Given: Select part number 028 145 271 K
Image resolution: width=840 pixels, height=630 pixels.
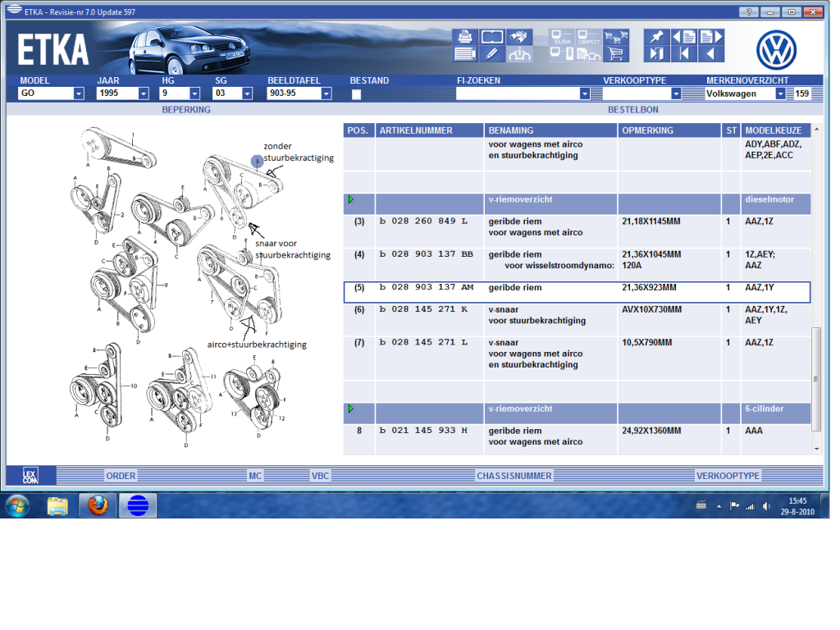Looking at the screenshot, I should [x=424, y=309].
